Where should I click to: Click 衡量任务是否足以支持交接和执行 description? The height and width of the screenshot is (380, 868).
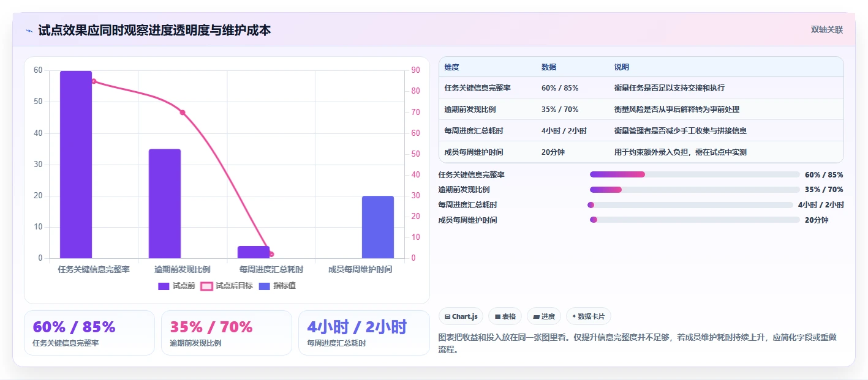pos(670,88)
